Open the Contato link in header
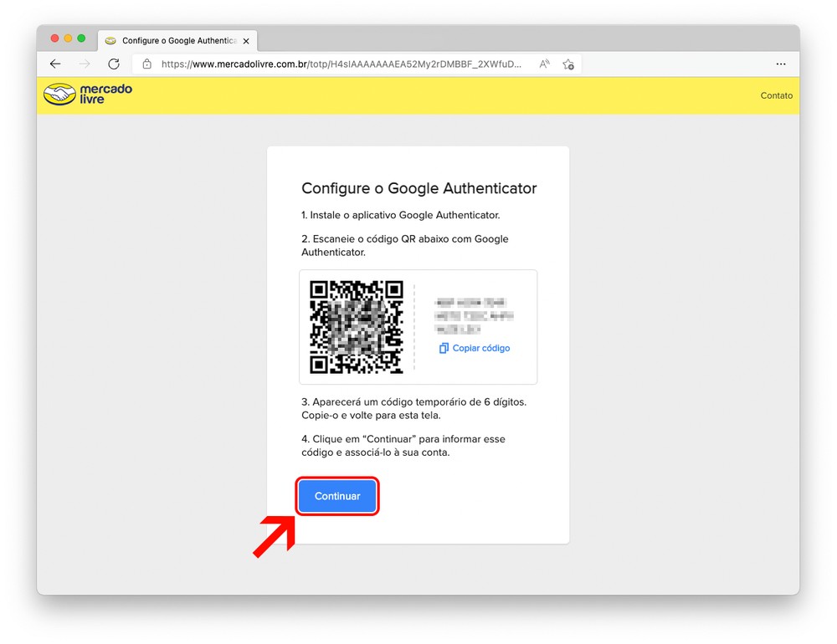 click(x=776, y=95)
